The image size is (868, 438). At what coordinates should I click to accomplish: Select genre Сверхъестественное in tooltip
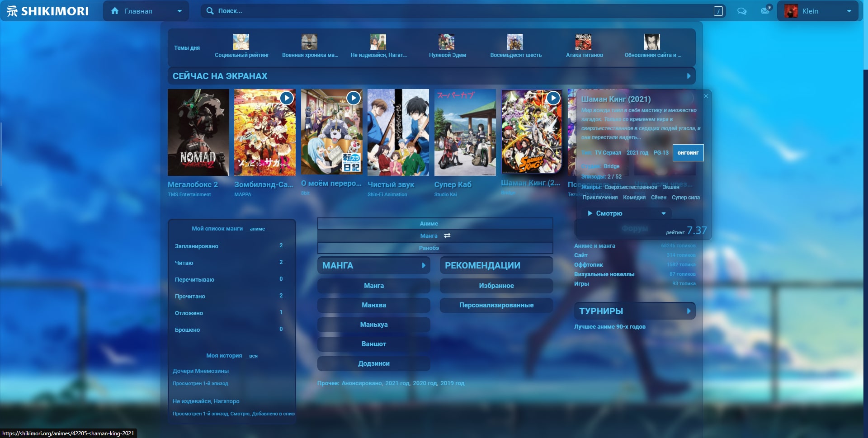point(631,187)
